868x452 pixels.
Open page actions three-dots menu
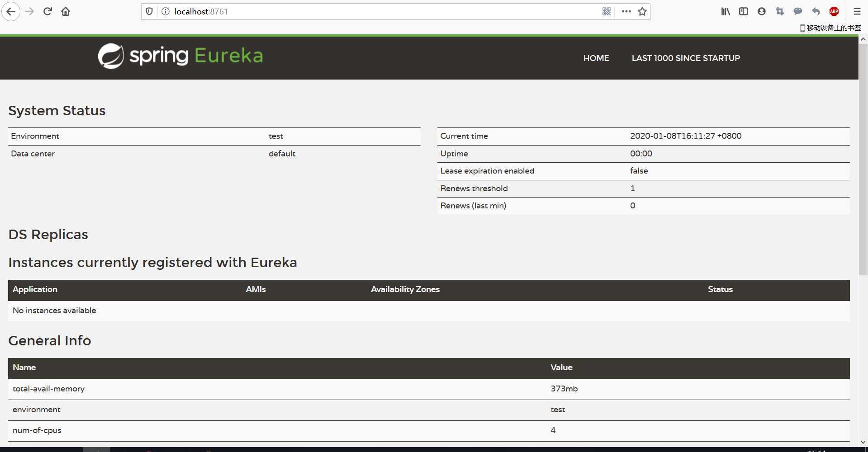tap(626, 12)
